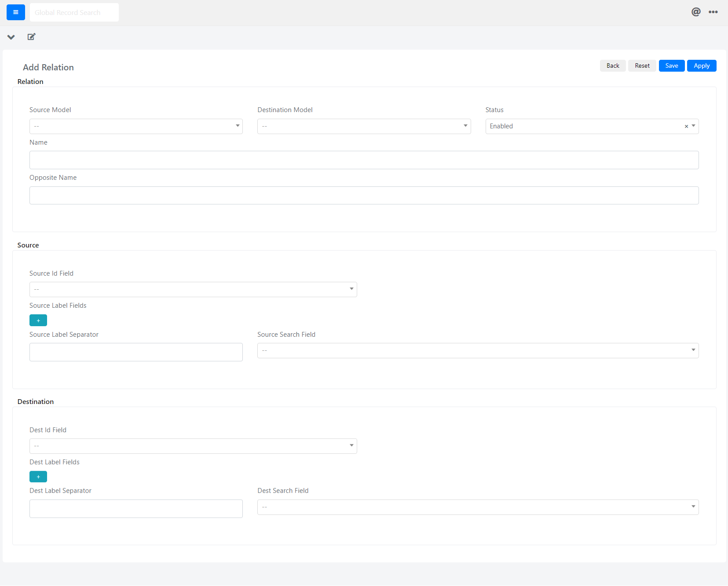Focus the Global Record Search box

coord(74,12)
